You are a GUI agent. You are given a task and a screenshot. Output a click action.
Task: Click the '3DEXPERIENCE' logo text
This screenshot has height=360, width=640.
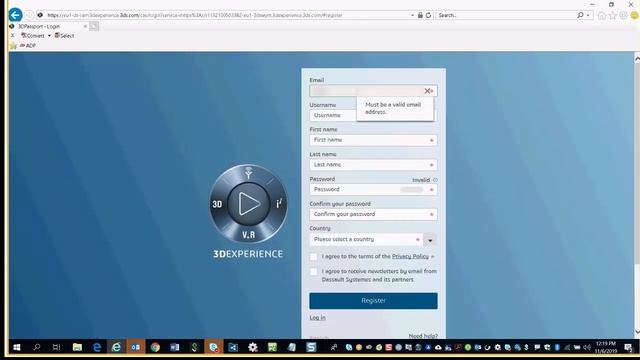(x=248, y=254)
